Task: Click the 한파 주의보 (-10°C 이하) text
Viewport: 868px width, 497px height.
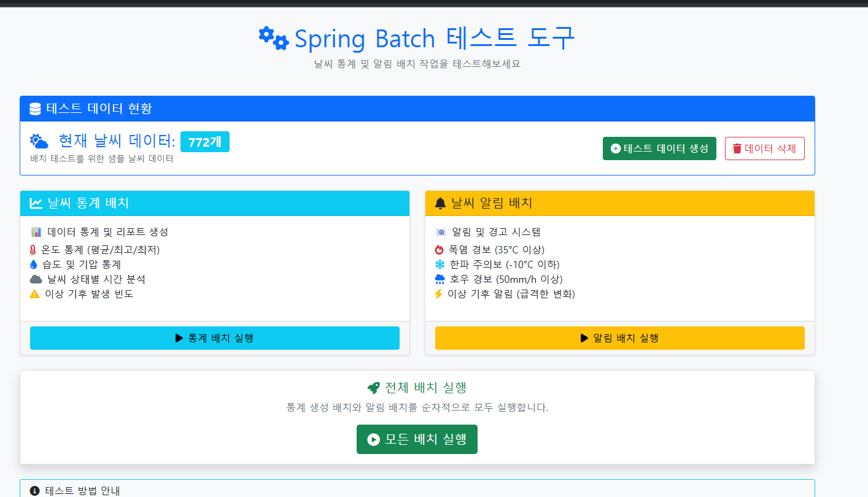Action: [505, 264]
